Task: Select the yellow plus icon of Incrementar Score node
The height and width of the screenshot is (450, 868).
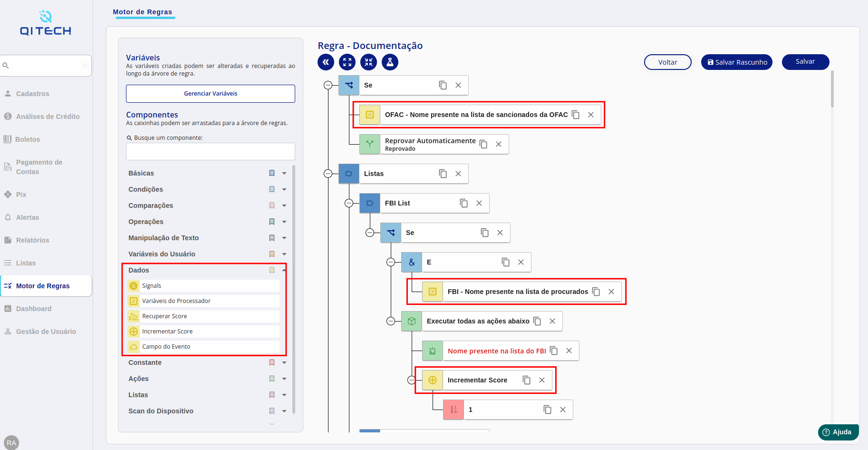Action: coord(433,380)
